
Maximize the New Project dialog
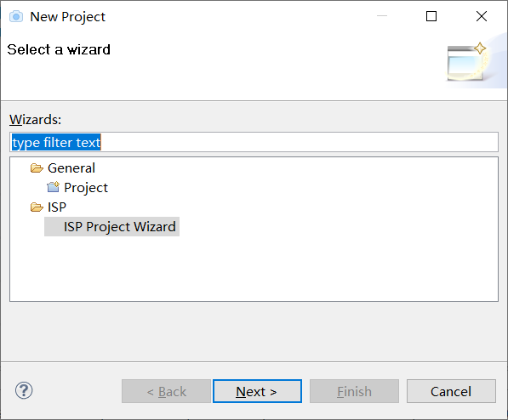431,16
